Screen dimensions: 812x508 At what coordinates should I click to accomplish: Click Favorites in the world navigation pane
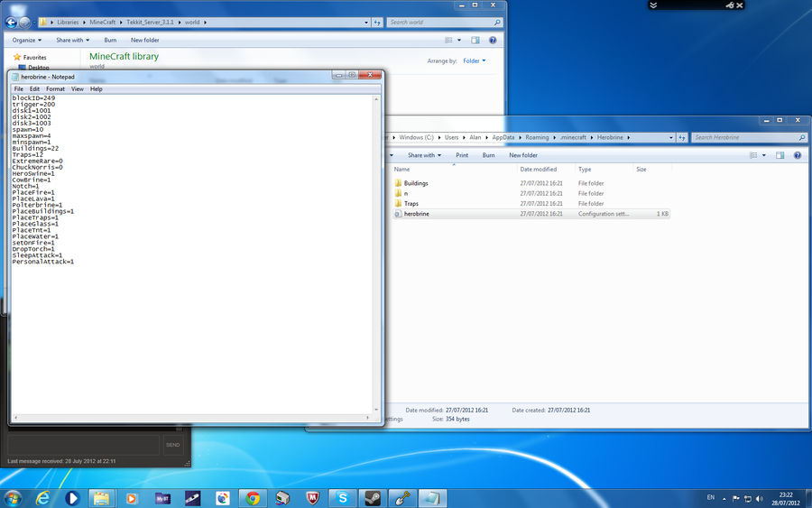point(34,58)
